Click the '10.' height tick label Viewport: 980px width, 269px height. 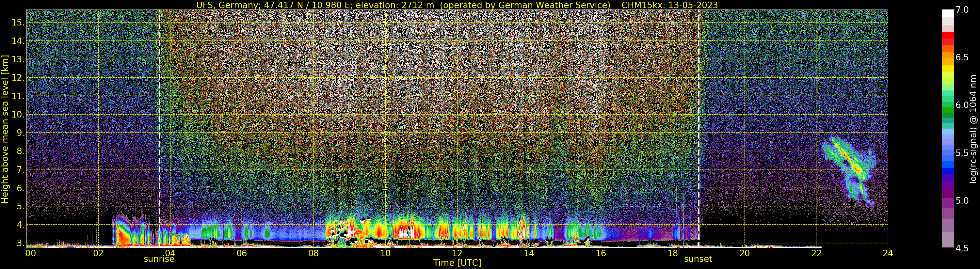click(x=18, y=115)
